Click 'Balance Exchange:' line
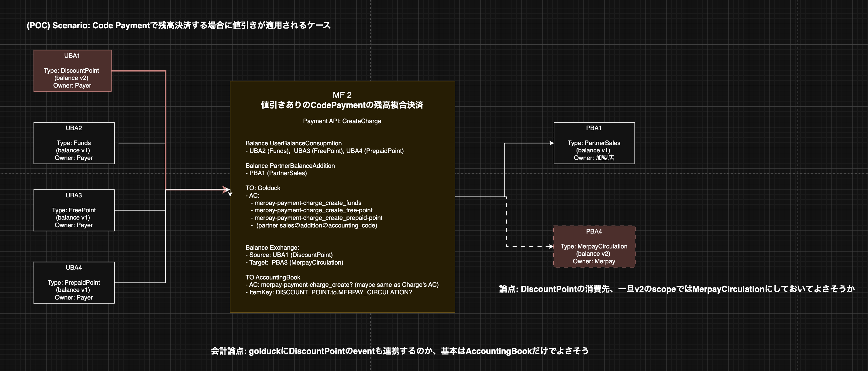Screen dimensions: 868x371 point(272,248)
